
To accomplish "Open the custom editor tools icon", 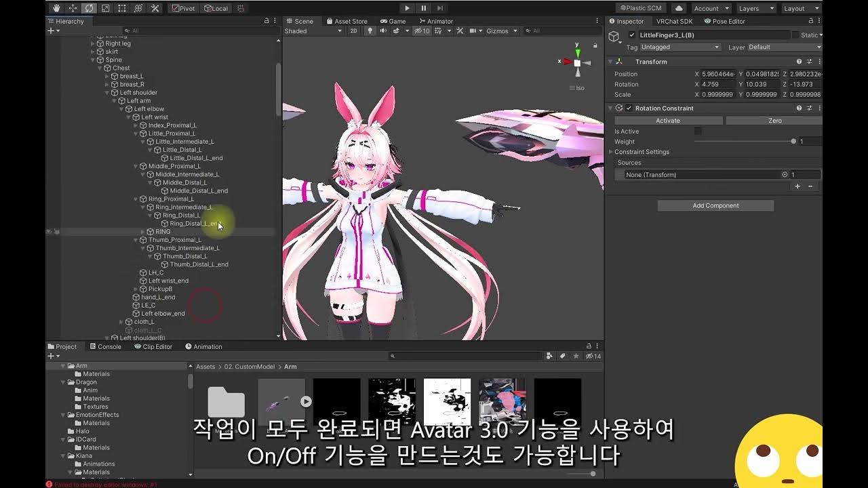I will pos(155,8).
